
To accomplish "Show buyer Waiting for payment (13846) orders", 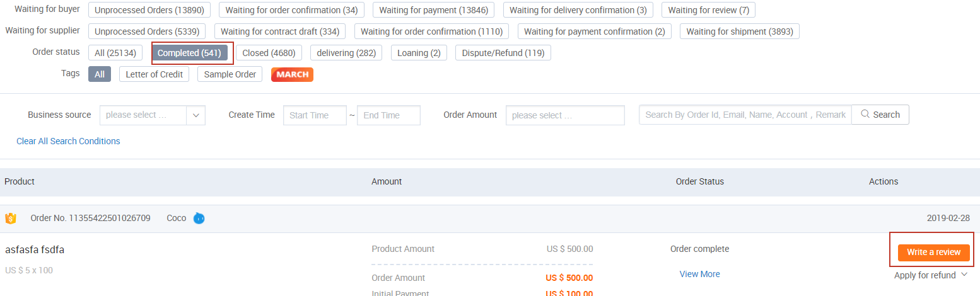I will 433,10.
